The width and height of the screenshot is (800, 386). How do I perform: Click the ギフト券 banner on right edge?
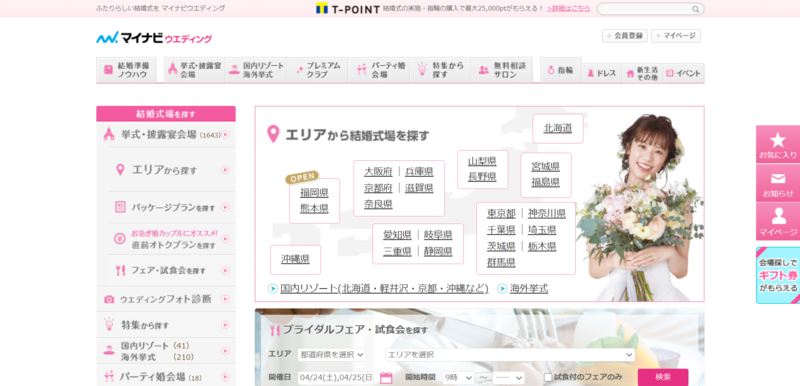(x=778, y=275)
